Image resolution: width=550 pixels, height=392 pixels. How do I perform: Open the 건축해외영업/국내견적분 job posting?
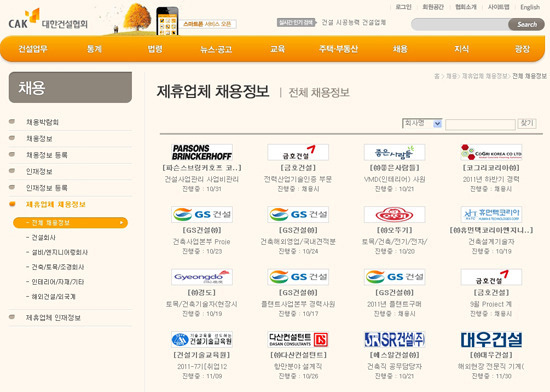tap(298, 242)
